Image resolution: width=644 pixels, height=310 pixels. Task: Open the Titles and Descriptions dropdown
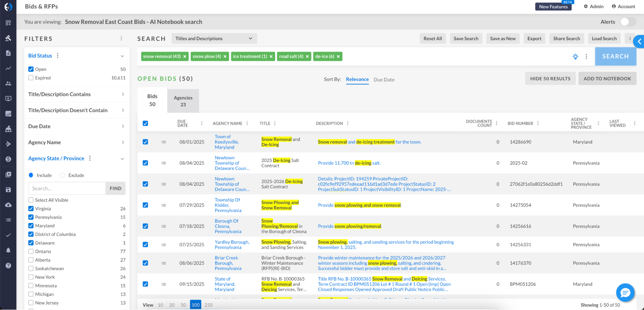pos(214,38)
